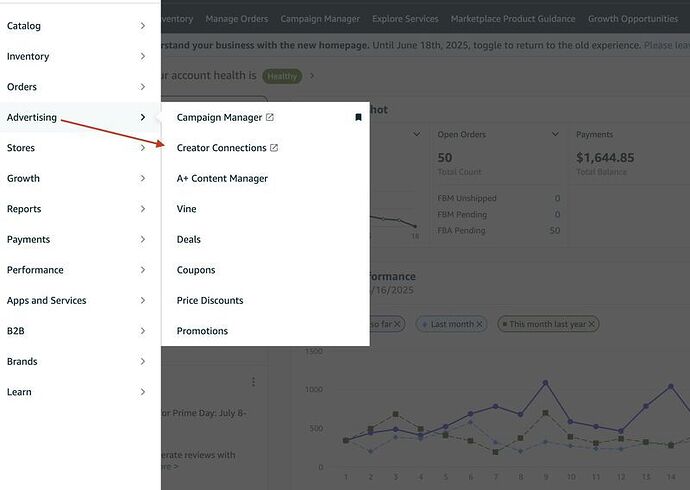Open Vine from the Advertising submenu
The image size is (690, 490).
187,209
